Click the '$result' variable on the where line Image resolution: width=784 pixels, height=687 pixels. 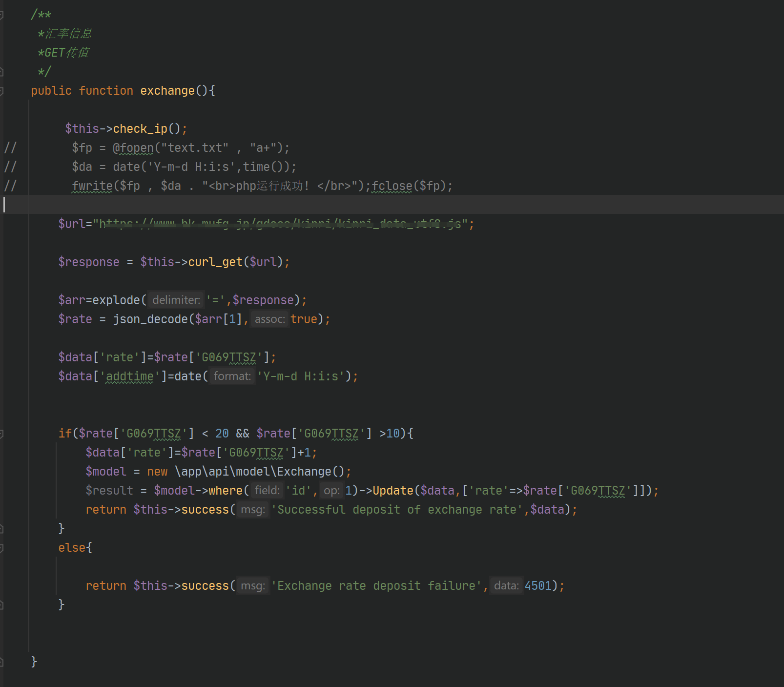click(109, 490)
